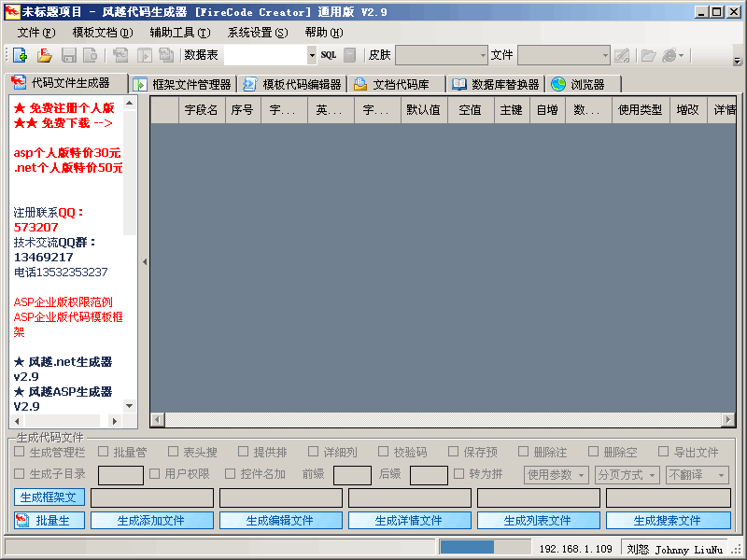Open the 数据表 dropdown list
This screenshot has width=747, height=560.
point(314,55)
